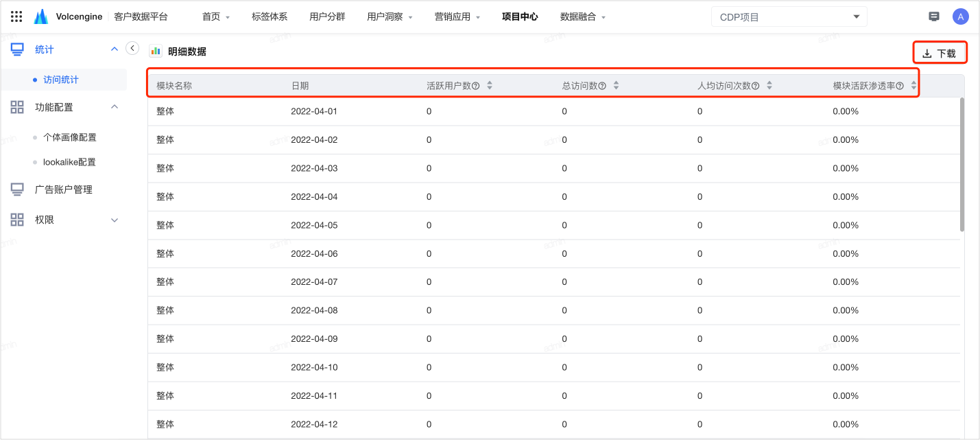This screenshot has height=440, width=980.
Task: Select the date cell 2022-04-10
Action: (314, 367)
